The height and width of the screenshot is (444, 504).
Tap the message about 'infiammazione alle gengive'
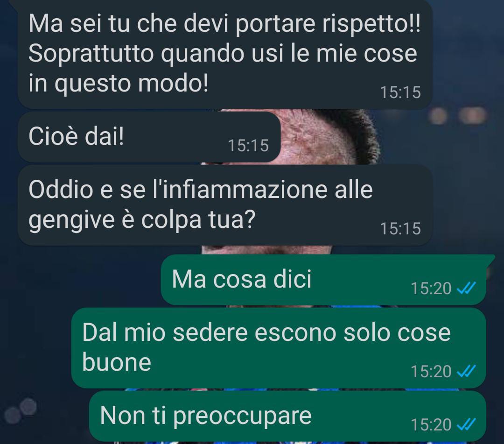tap(224, 205)
